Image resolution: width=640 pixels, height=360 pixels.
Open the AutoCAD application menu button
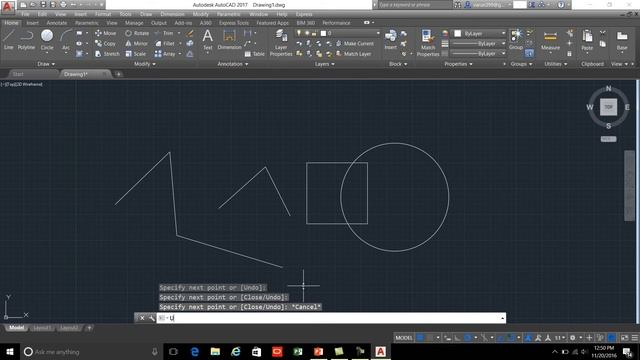pos(7,6)
